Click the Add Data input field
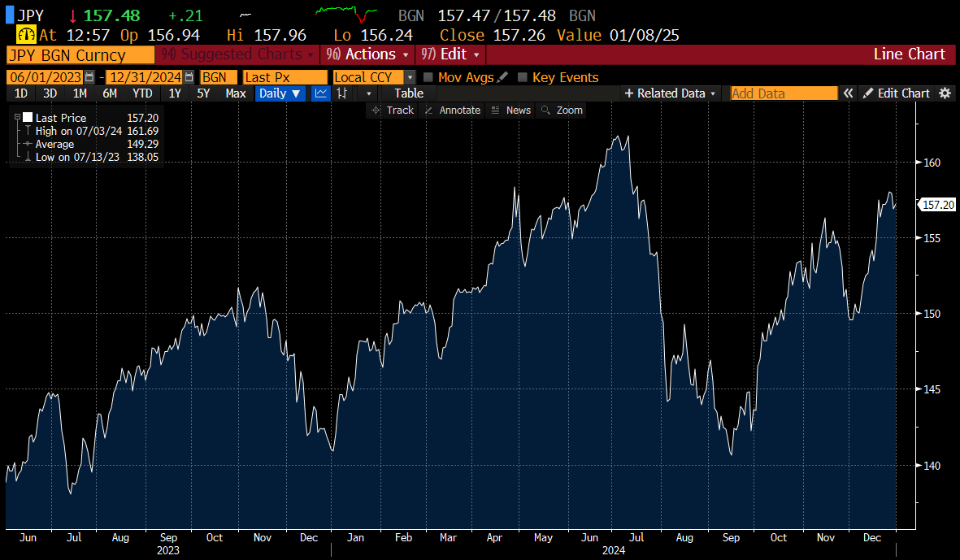 [784, 93]
